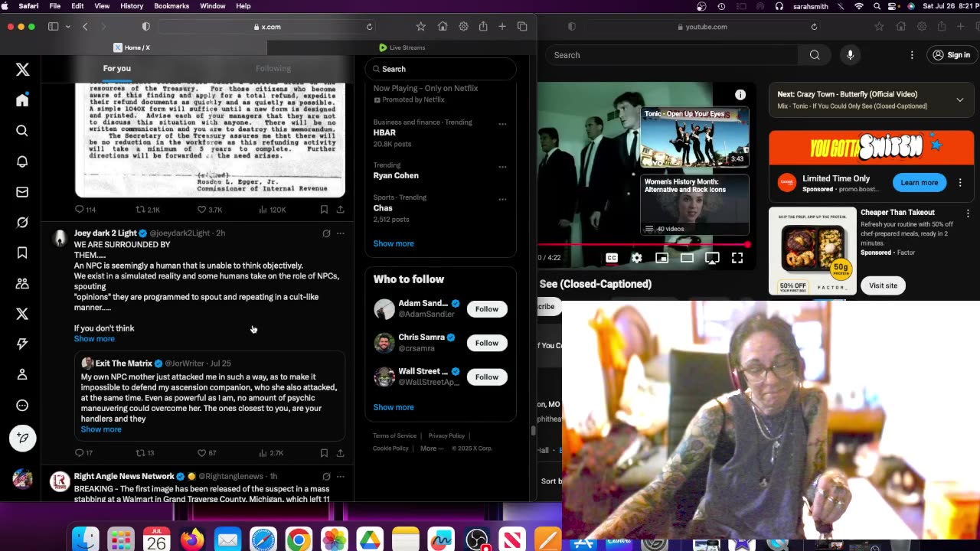This screenshot has width=980, height=551.
Task: Open options for Cheaper Than Takeout ad
Action: 968,214
